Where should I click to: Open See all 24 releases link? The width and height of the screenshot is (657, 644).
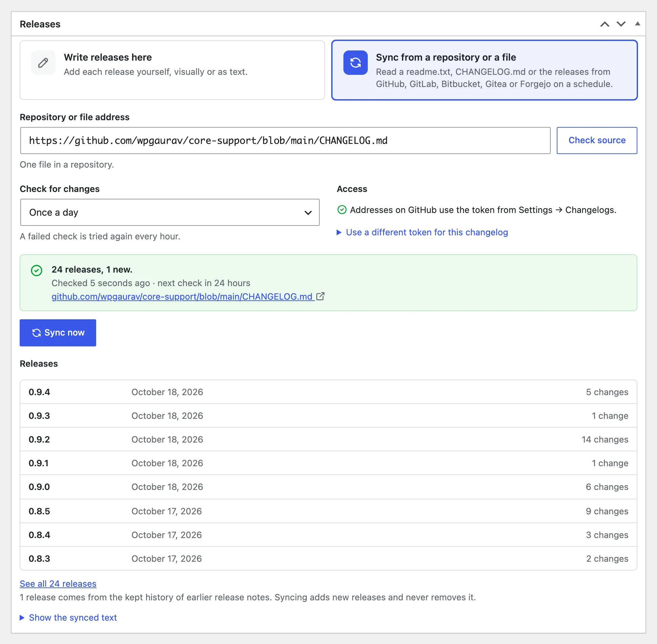58,584
